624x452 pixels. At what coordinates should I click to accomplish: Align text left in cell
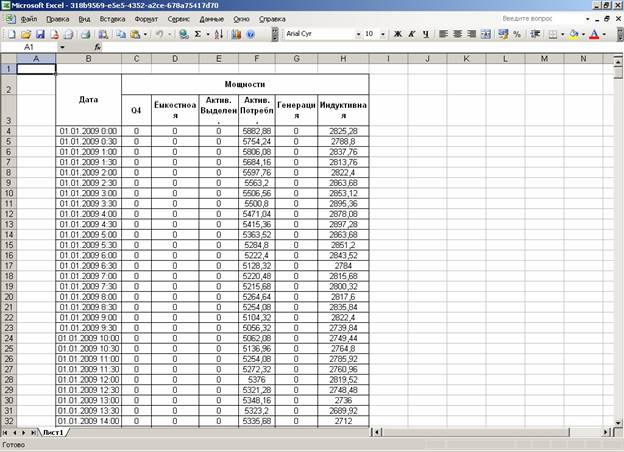pyautogui.click(x=443, y=34)
